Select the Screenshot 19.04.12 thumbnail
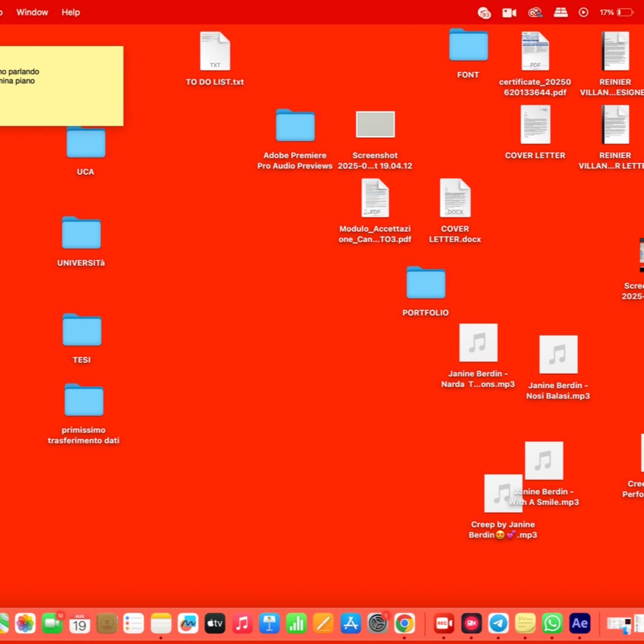The height and width of the screenshot is (644, 644). (375, 124)
